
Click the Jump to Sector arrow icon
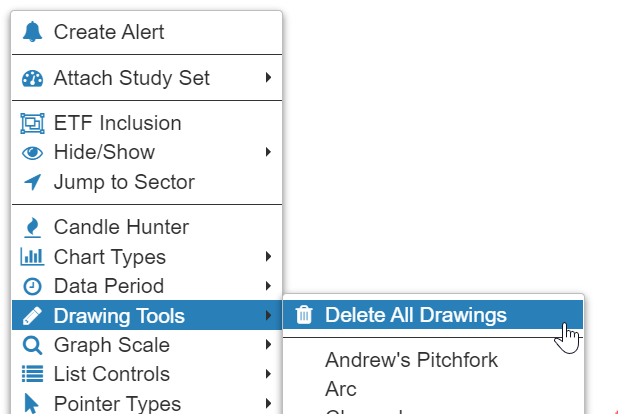pyautogui.click(x=33, y=182)
